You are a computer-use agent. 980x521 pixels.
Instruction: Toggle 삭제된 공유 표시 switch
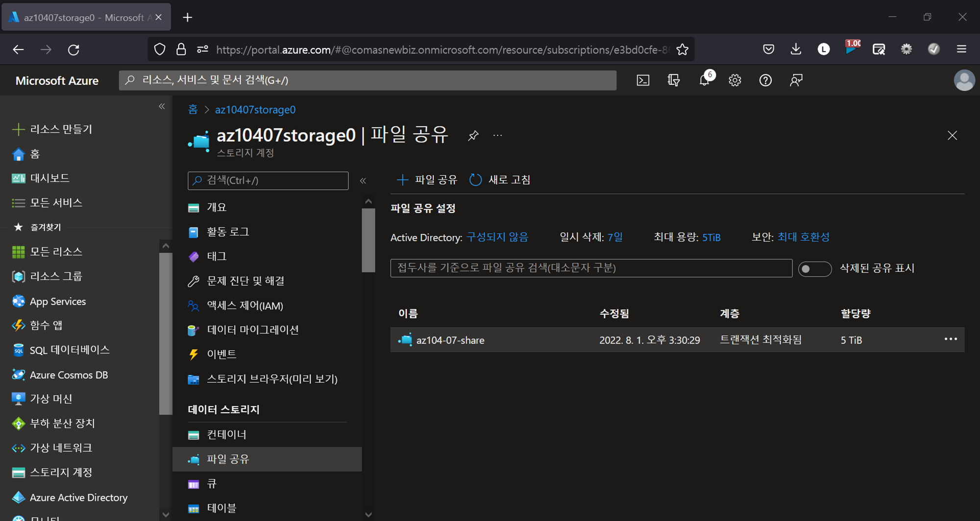pyautogui.click(x=815, y=269)
